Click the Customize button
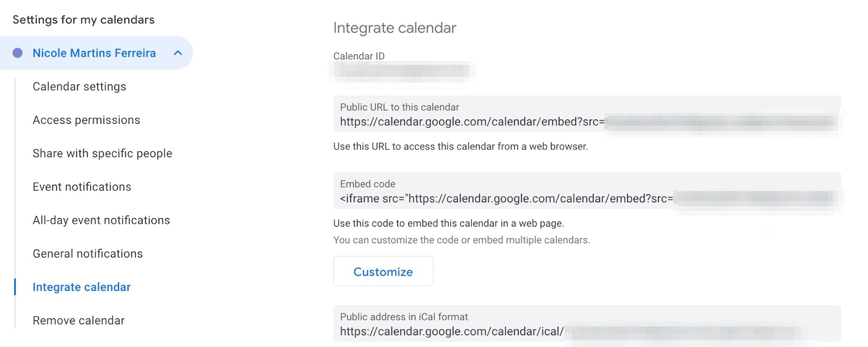The image size is (868, 347). 383,271
